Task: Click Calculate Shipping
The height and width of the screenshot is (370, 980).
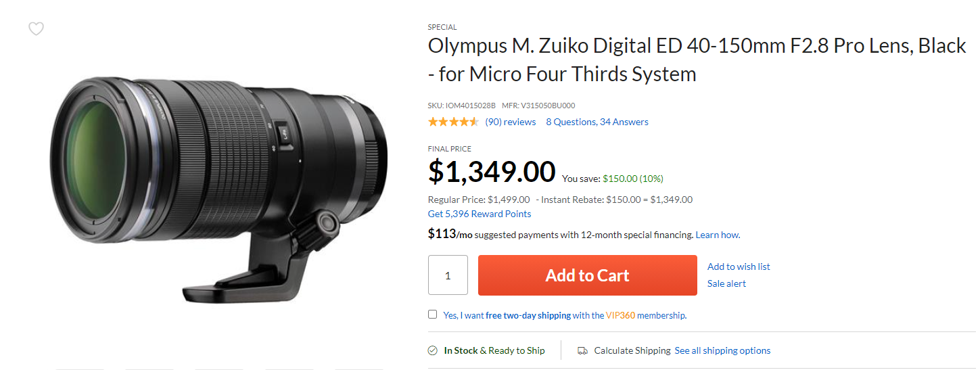Action: click(632, 350)
